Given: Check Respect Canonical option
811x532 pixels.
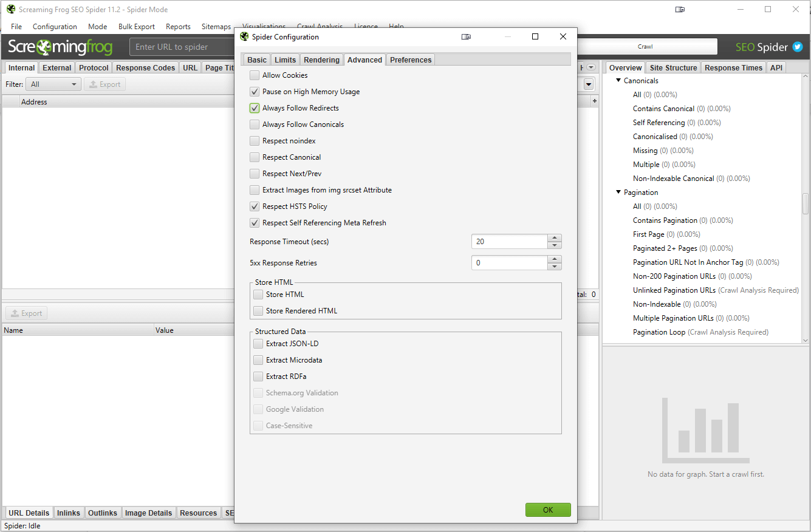Looking at the screenshot, I should [x=255, y=157].
